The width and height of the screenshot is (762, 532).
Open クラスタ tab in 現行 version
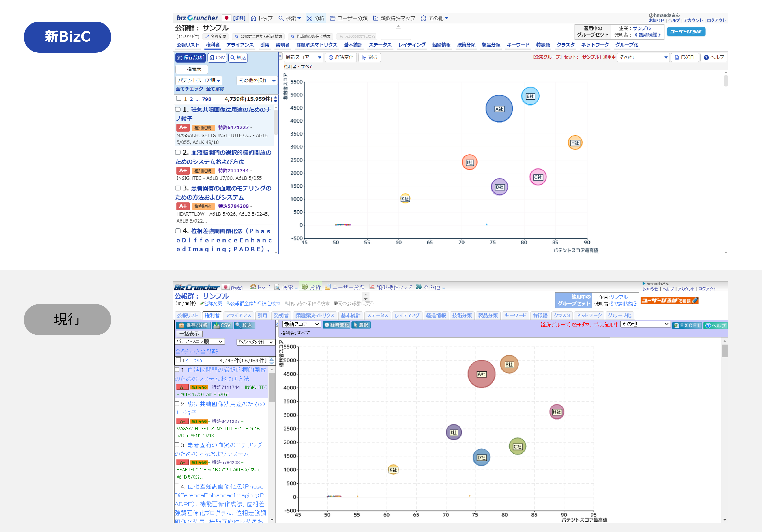point(562,315)
